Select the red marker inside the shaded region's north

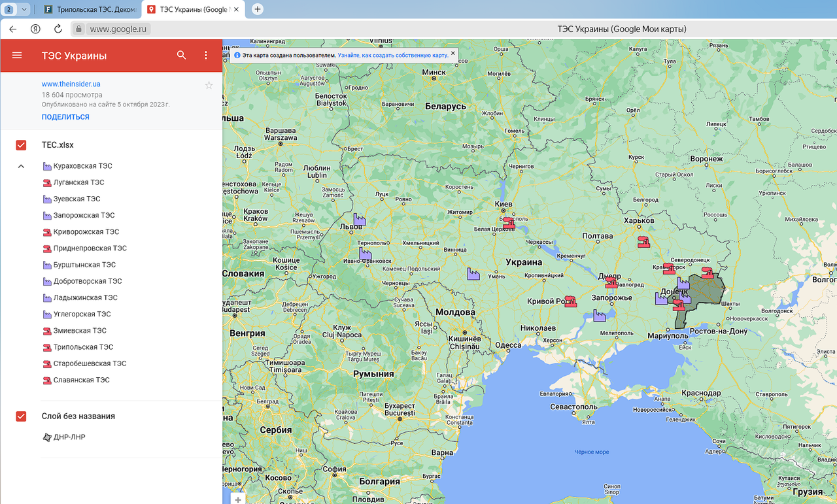(x=707, y=272)
